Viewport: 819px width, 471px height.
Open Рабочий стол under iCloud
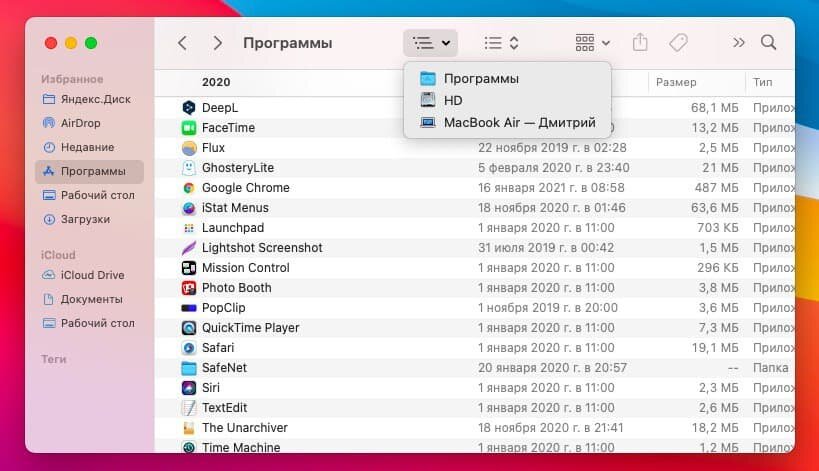[x=89, y=323]
